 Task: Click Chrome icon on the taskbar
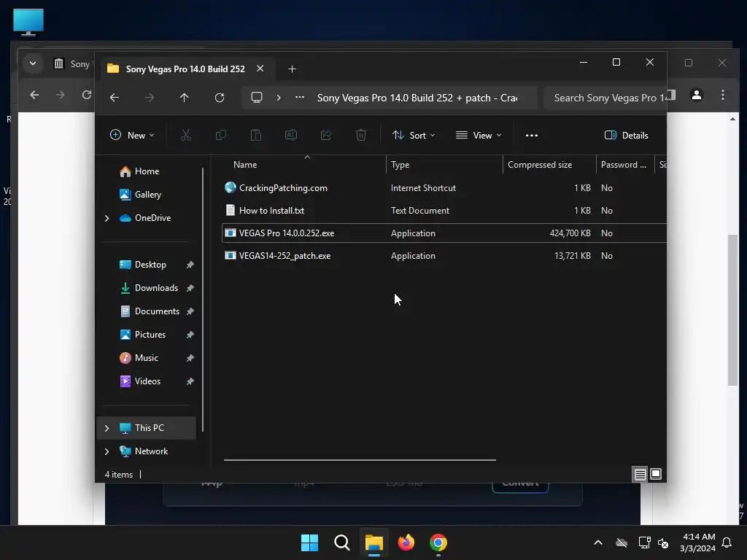(438, 542)
